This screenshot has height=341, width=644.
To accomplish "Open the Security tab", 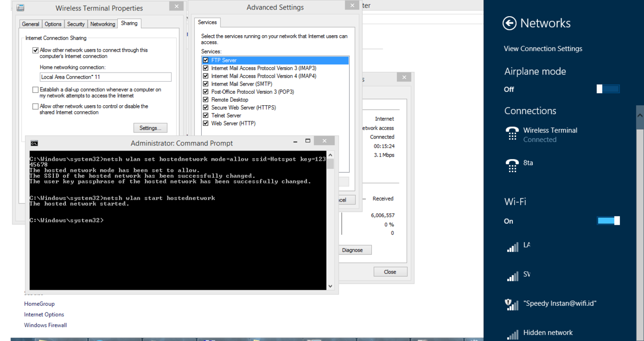I will click(76, 24).
